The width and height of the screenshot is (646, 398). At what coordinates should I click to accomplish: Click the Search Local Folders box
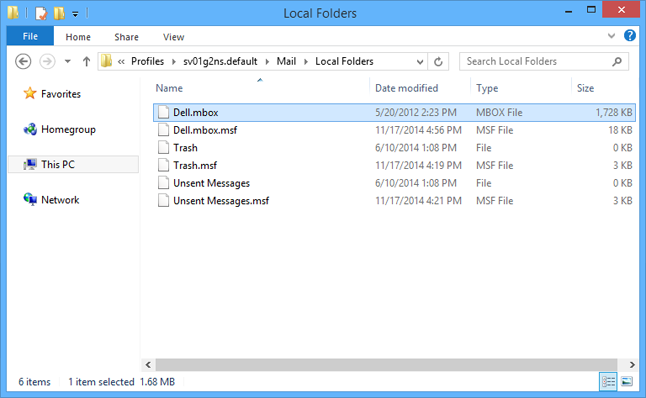[x=544, y=62]
